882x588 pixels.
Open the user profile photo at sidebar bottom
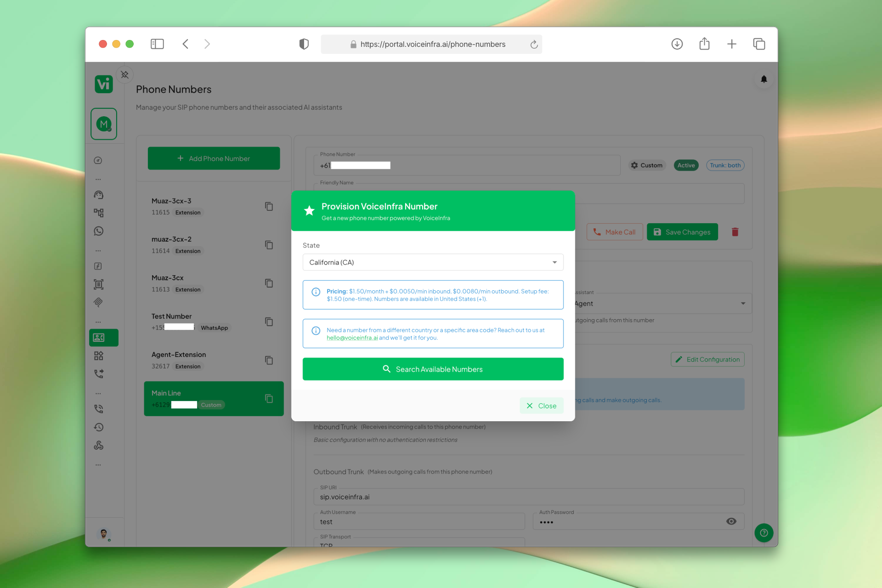click(104, 534)
